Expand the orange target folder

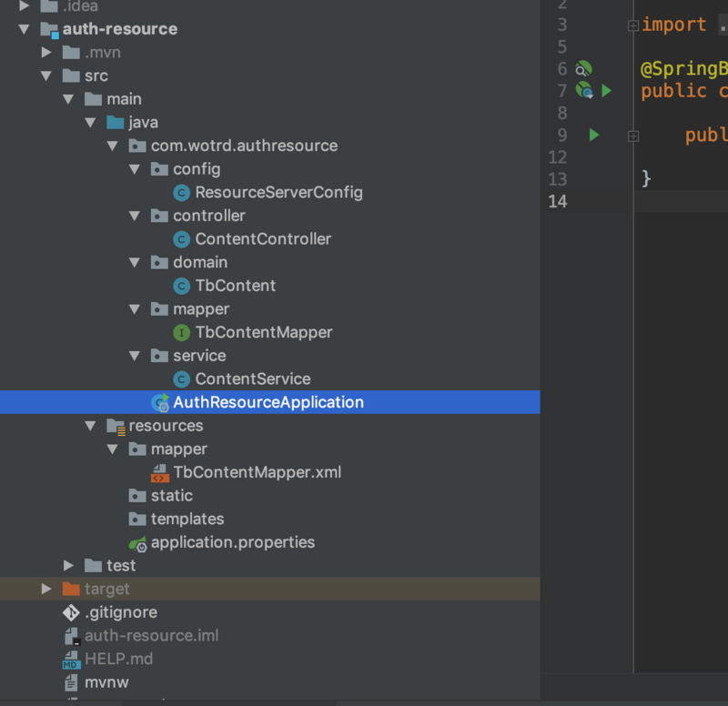47,590
